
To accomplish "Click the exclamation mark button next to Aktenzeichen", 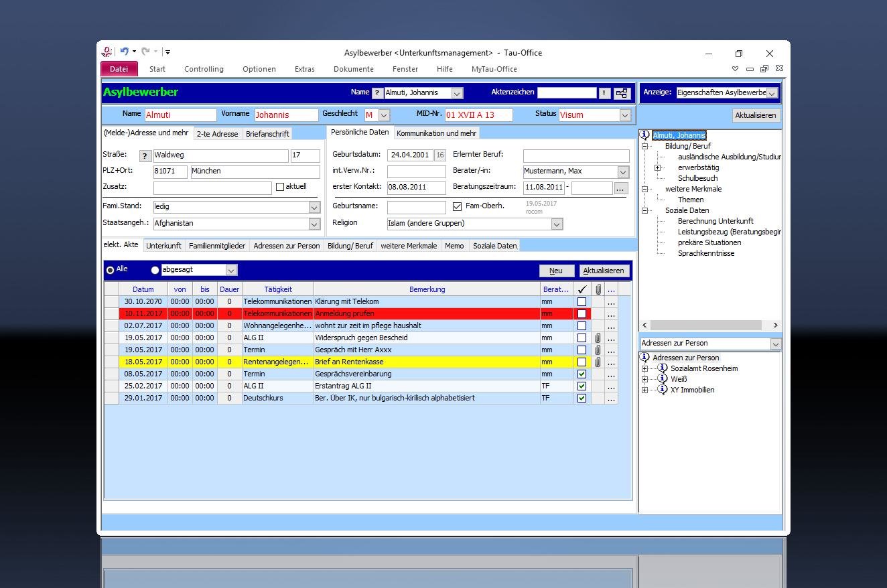I will point(604,94).
